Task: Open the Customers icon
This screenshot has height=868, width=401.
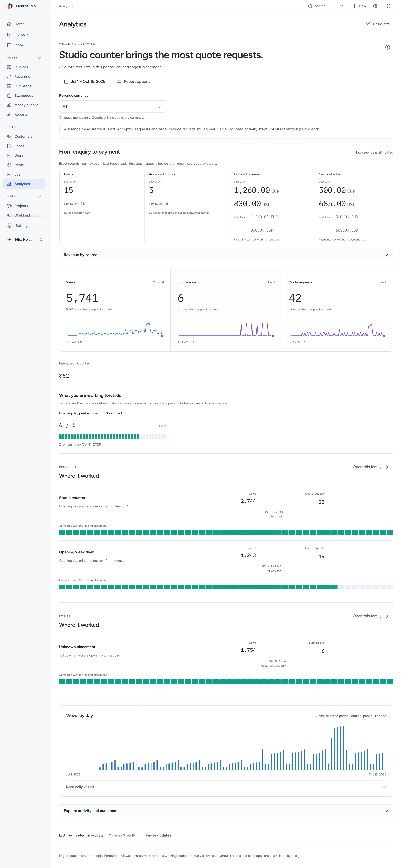Action: click(x=9, y=136)
